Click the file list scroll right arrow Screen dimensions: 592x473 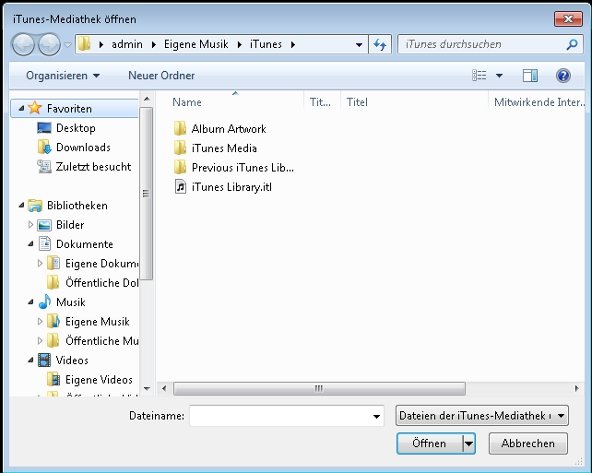tap(577, 388)
